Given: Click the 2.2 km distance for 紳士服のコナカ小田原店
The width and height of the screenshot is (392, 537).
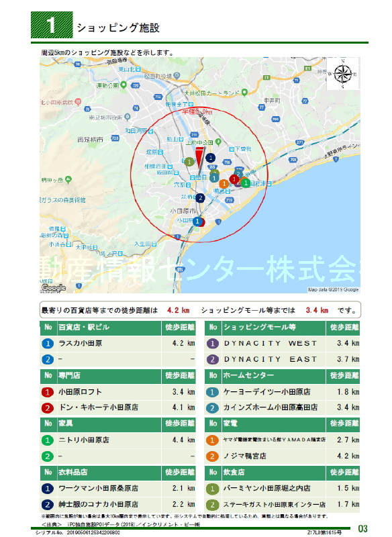Looking at the screenshot, I should [x=183, y=505].
